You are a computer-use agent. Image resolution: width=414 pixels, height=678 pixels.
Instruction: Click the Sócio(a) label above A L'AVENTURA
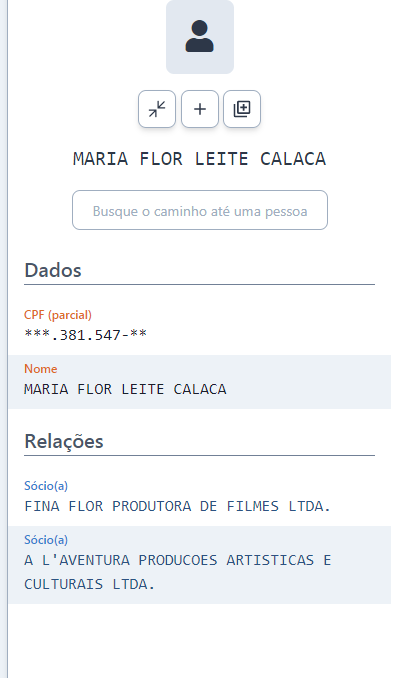pyautogui.click(x=46, y=540)
